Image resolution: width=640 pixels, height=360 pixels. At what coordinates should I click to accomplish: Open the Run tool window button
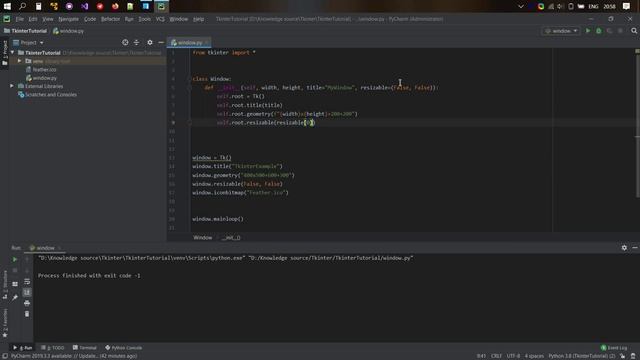(22, 348)
